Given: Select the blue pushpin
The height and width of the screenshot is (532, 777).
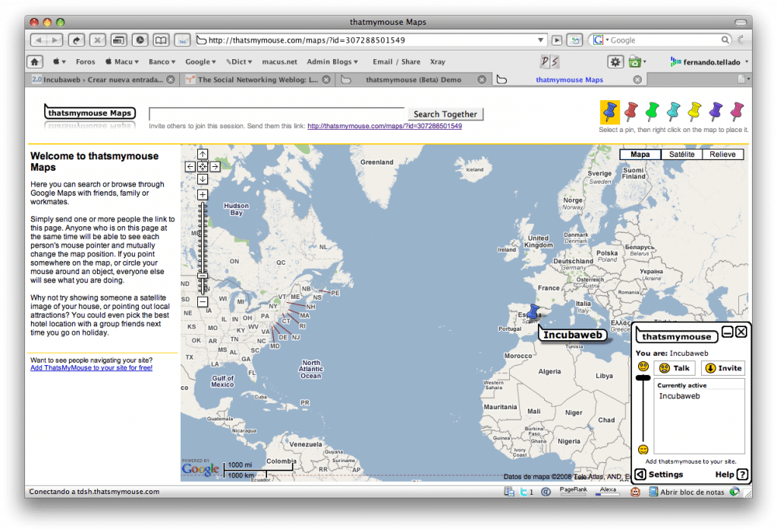Looking at the screenshot, I should tap(609, 112).
